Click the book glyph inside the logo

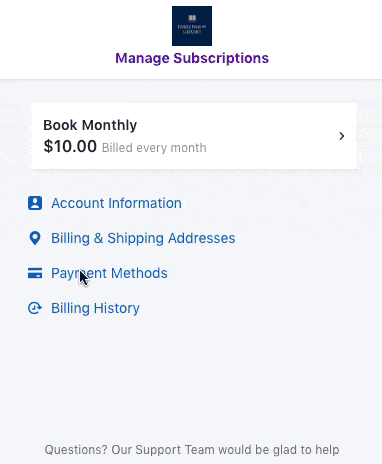click(192, 18)
